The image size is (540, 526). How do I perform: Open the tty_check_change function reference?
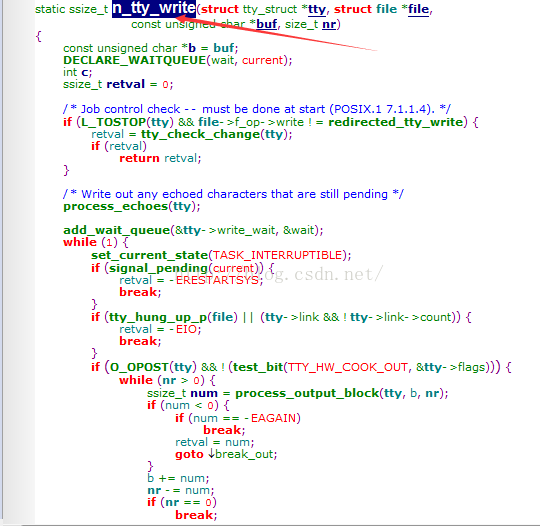coord(201,134)
